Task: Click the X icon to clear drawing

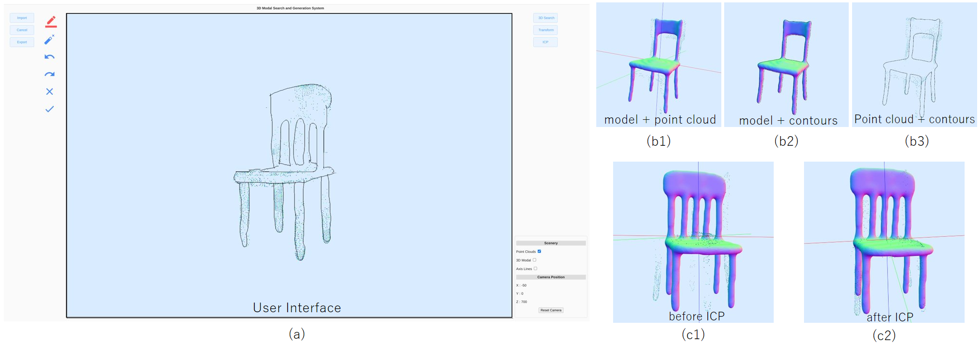Action: point(50,91)
